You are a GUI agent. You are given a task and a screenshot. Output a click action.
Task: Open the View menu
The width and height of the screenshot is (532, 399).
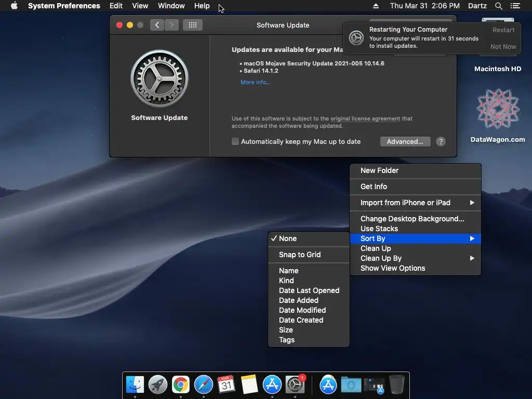click(140, 6)
